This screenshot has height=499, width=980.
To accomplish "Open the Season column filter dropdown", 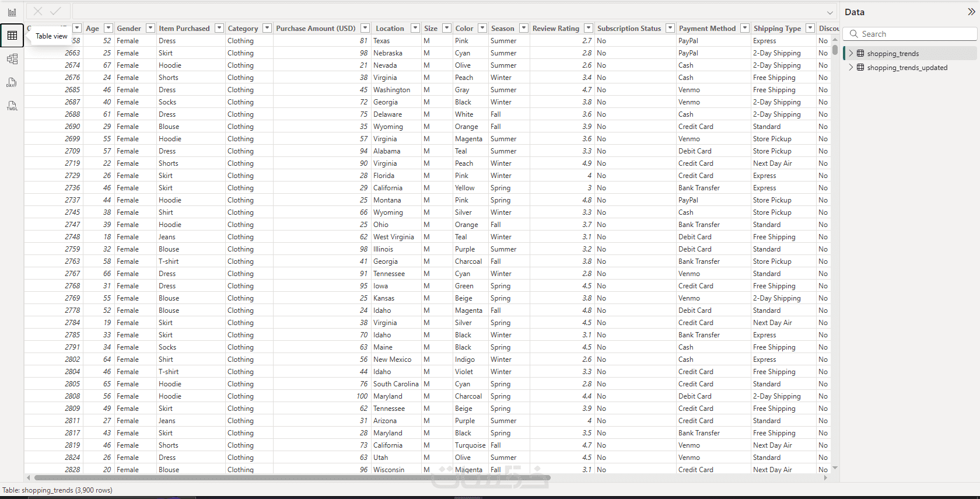I will coord(523,28).
